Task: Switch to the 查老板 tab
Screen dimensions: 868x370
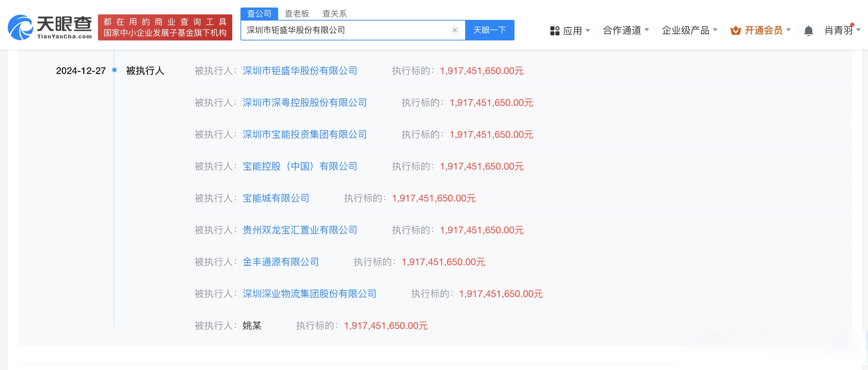Action: click(x=297, y=13)
